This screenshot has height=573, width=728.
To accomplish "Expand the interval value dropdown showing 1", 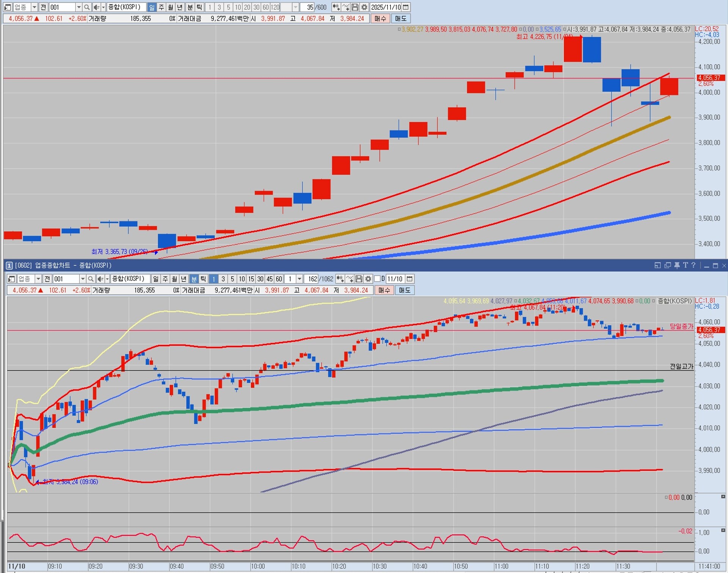I will click(300, 279).
